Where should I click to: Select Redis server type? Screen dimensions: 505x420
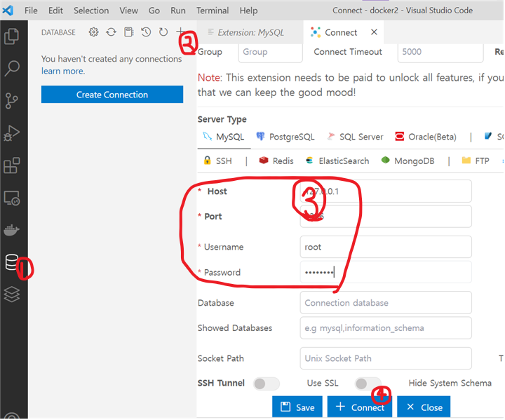pyautogui.click(x=276, y=161)
